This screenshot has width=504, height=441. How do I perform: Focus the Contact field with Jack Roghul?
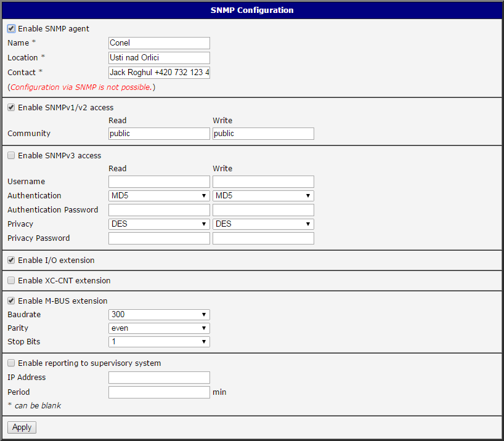point(159,73)
